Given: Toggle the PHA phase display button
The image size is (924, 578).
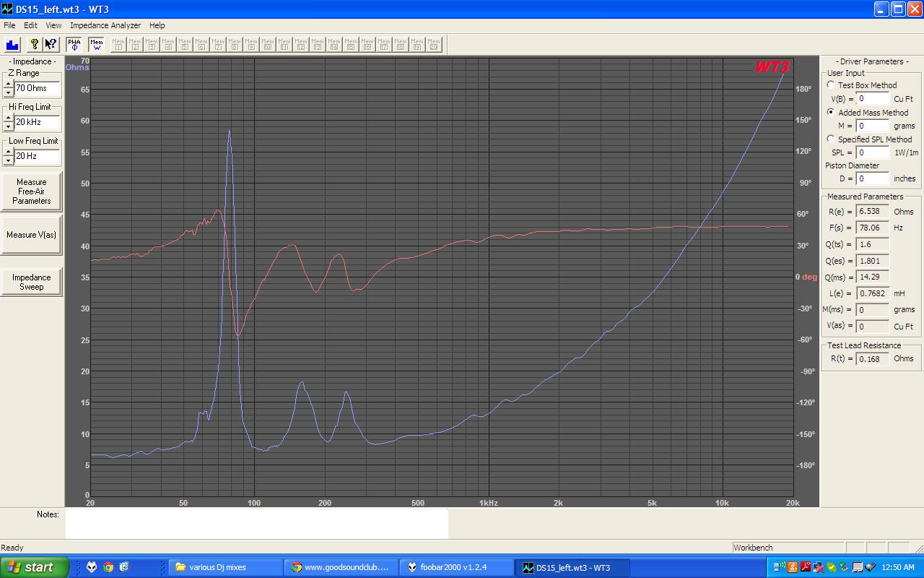Looking at the screenshot, I should click(74, 44).
